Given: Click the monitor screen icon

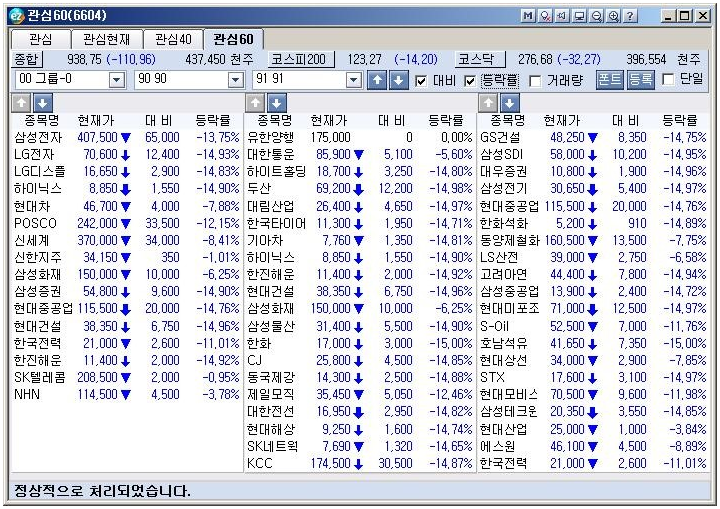Looking at the screenshot, I should [x=579, y=16].
